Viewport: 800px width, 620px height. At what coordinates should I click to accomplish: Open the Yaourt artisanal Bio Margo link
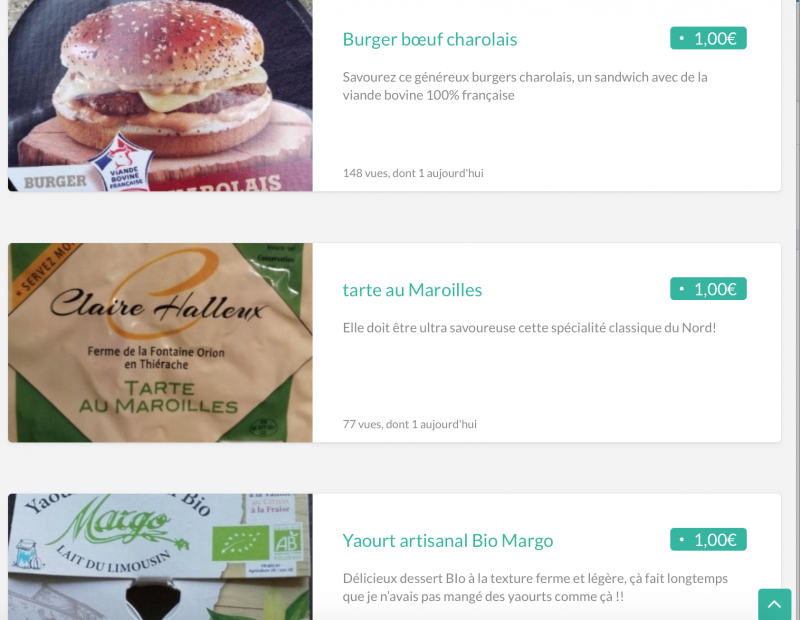click(x=447, y=540)
